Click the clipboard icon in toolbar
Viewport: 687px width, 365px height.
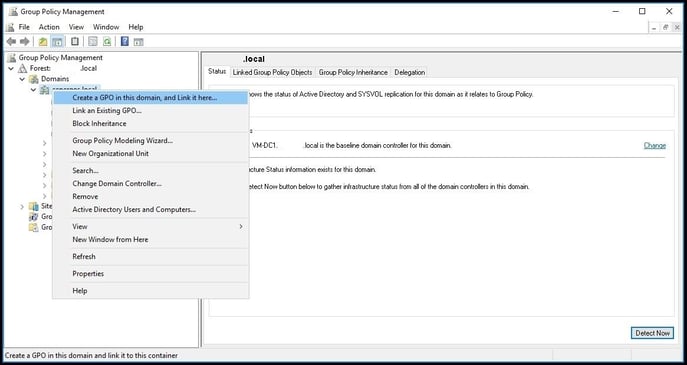[75, 41]
